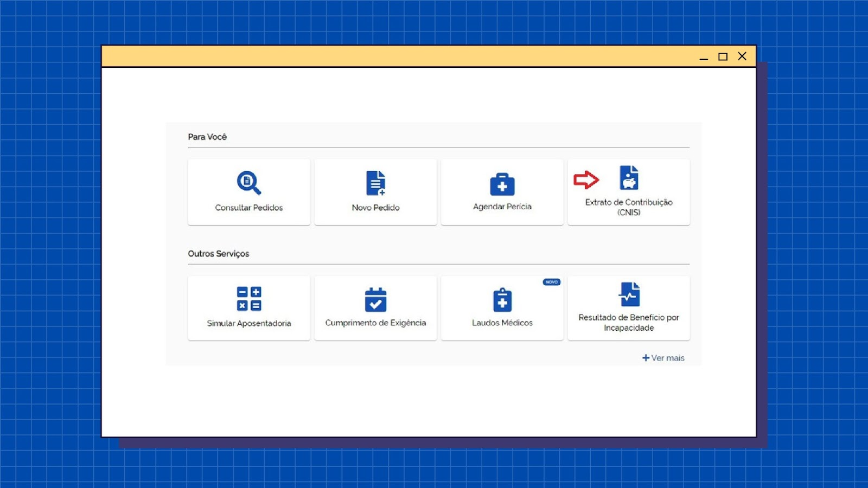Click the Cumprimento de Exigência calendar icon

coord(375,299)
